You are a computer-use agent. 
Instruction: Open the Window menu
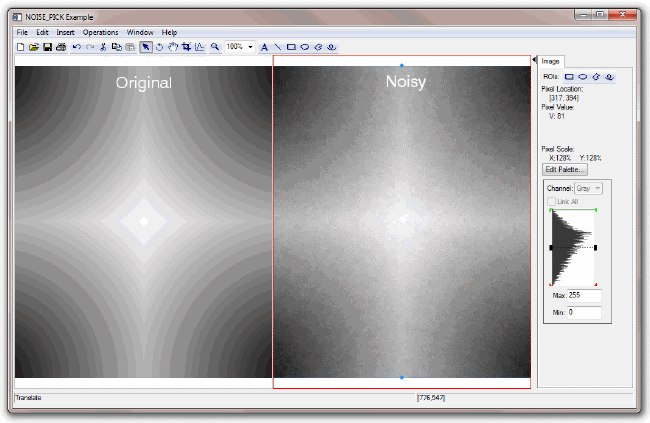(140, 32)
